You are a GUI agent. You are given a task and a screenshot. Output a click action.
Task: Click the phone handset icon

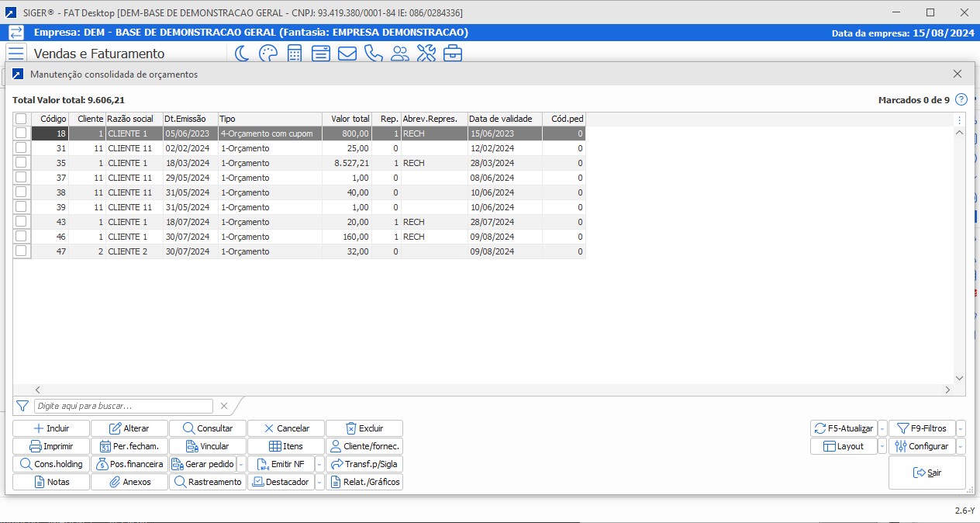[373, 54]
